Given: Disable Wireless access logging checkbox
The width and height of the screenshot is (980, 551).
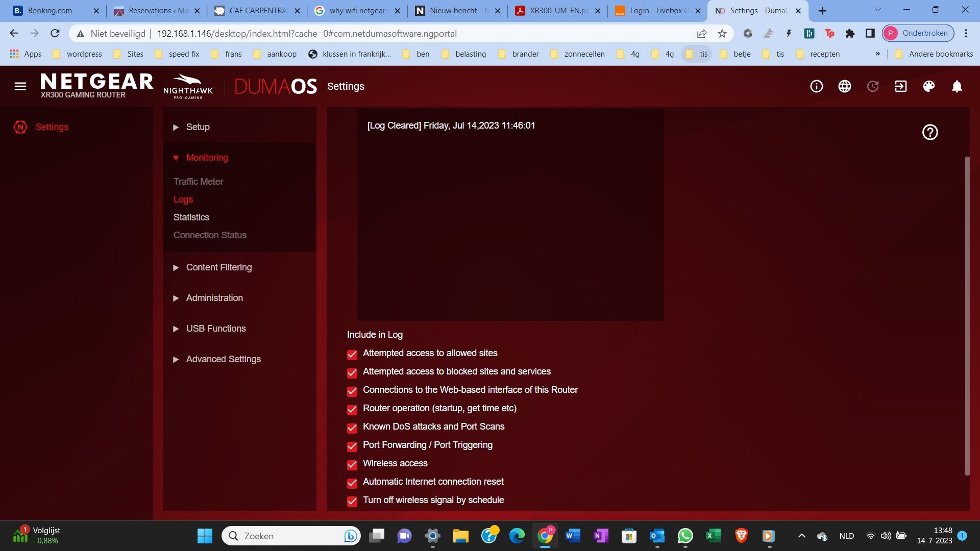Looking at the screenshot, I should click(352, 465).
